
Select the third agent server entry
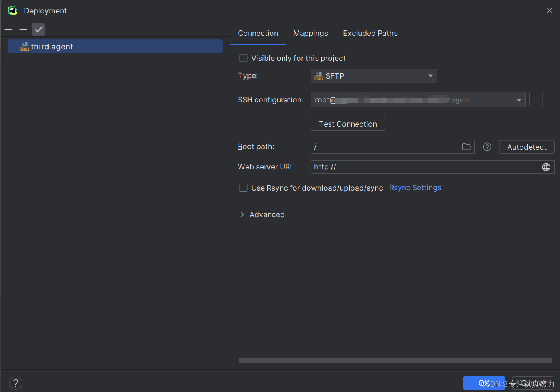click(x=115, y=46)
